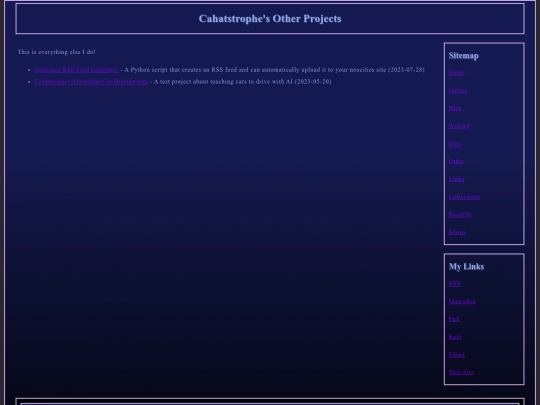
Task: Open the Games page from Sitemap
Action: pyautogui.click(x=458, y=91)
